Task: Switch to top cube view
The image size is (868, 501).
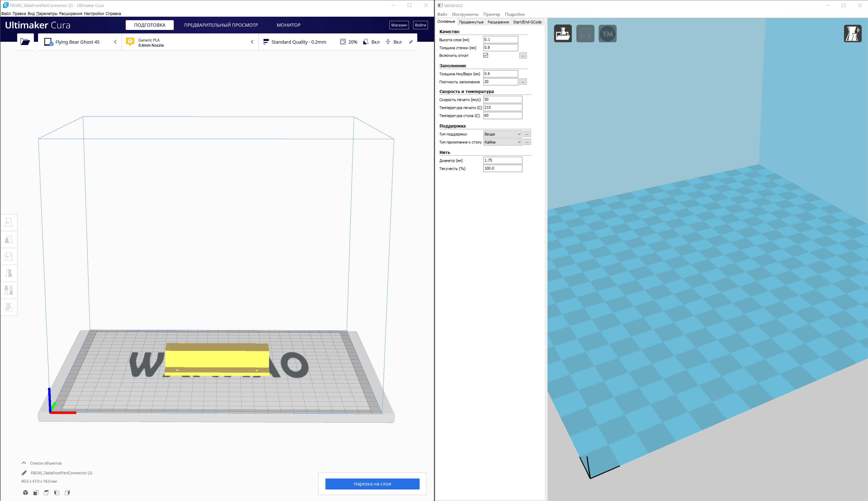Action: coord(46,492)
